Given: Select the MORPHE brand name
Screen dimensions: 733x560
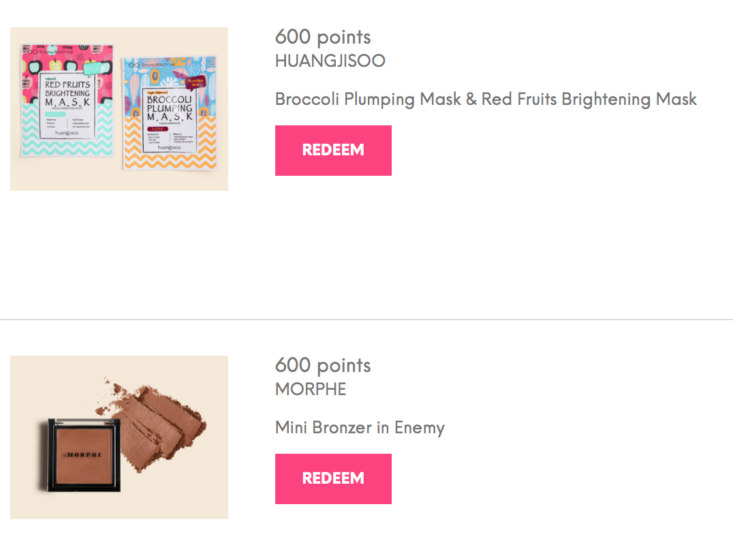Looking at the screenshot, I should 311,389.
